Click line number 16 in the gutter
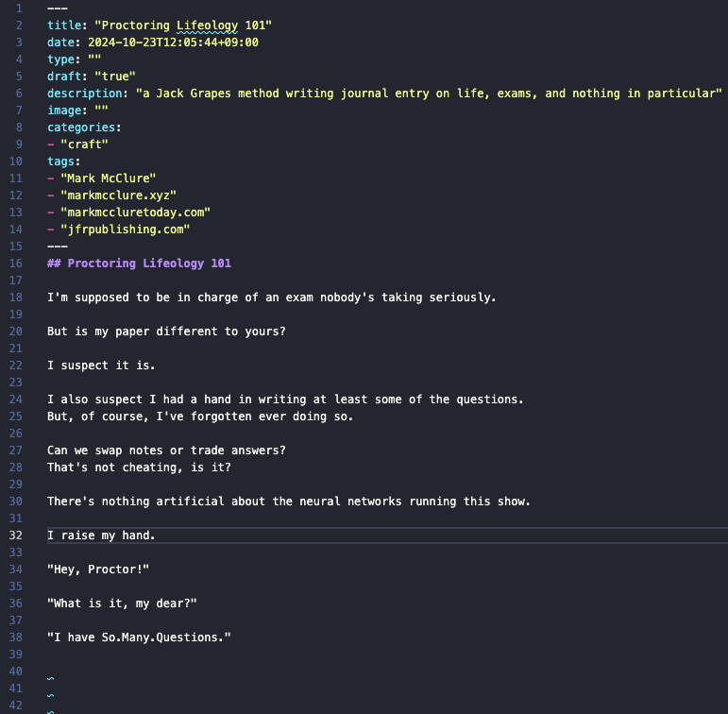 [x=15, y=263]
